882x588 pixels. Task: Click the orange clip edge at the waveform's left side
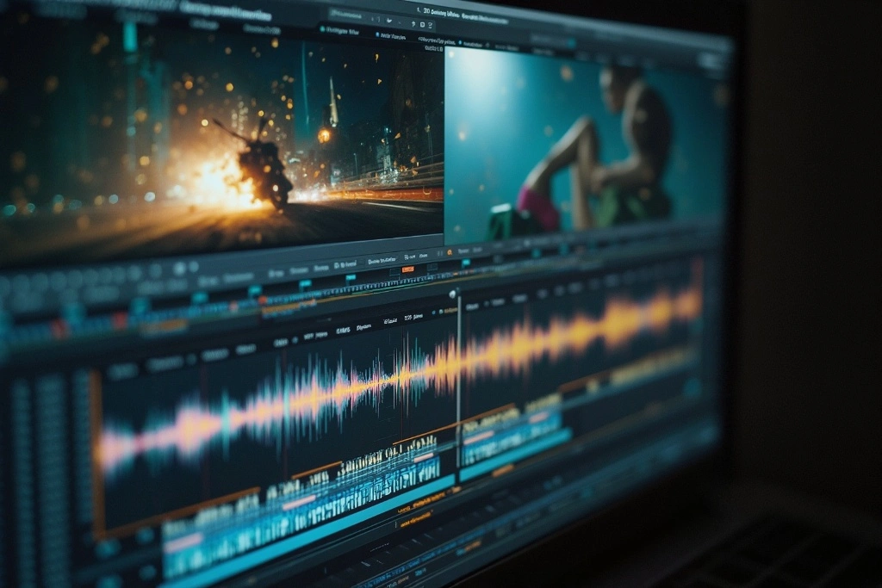(x=96, y=448)
